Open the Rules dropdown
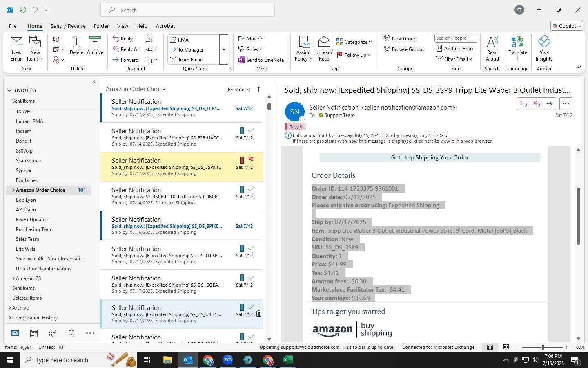 [250, 49]
